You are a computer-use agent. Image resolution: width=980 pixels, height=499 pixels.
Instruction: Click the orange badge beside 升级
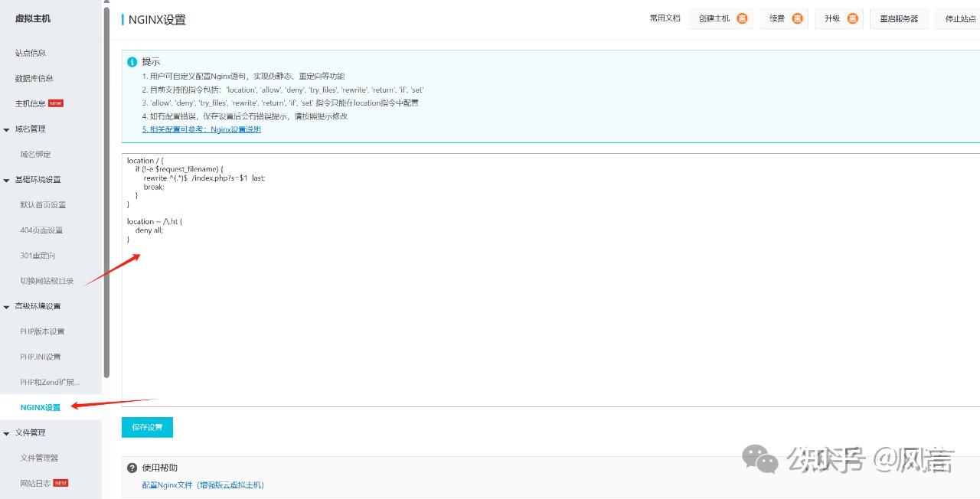pyautogui.click(x=852, y=18)
